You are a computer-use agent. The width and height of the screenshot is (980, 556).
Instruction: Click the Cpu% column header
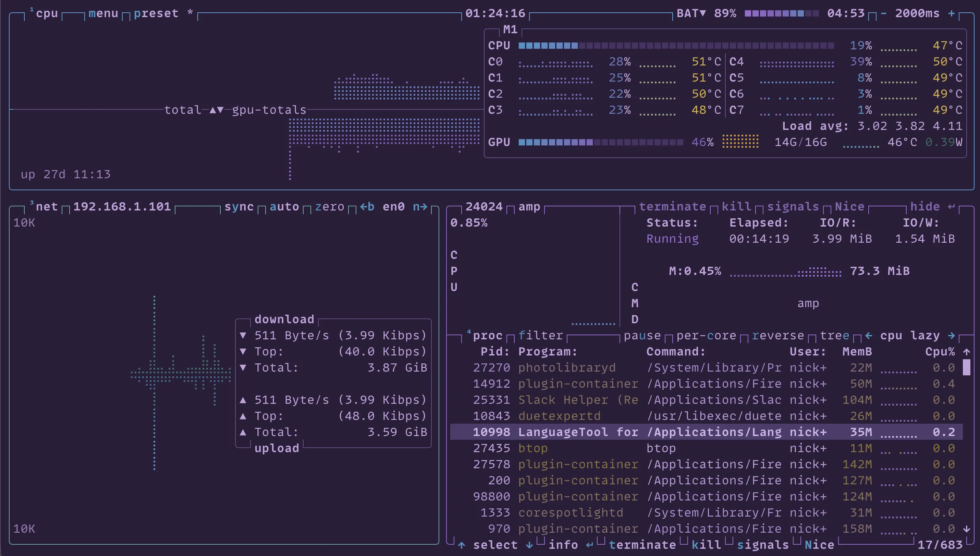940,352
